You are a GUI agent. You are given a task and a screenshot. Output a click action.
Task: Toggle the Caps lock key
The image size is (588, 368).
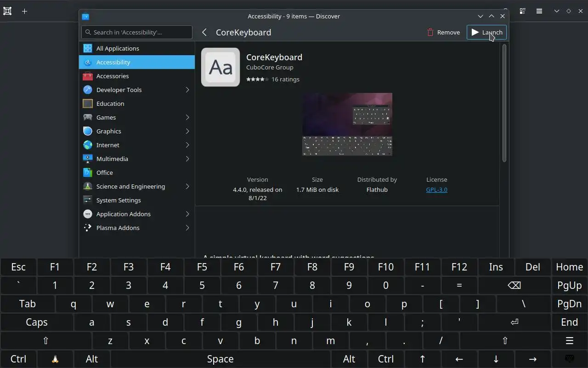click(x=37, y=322)
